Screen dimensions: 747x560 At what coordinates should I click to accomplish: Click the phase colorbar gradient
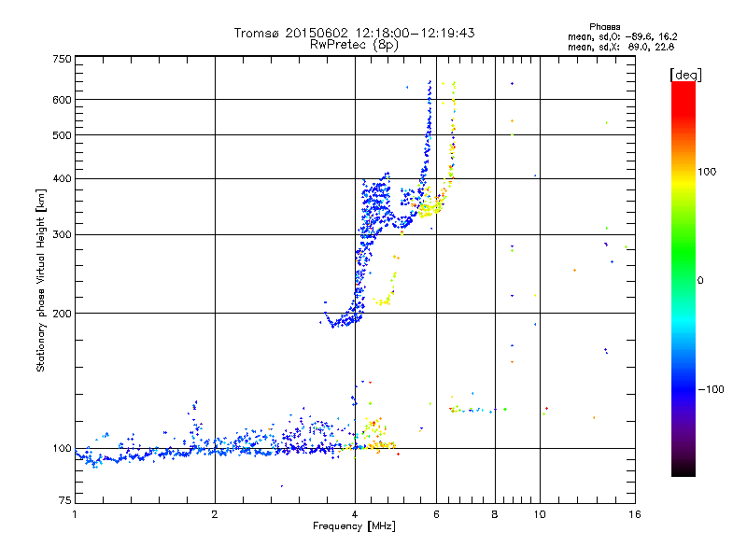pyautogui.click(x=684, y=278)
